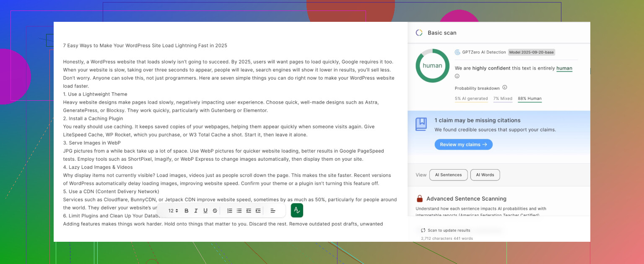Click Review my claims button

[x=463, y=144]
